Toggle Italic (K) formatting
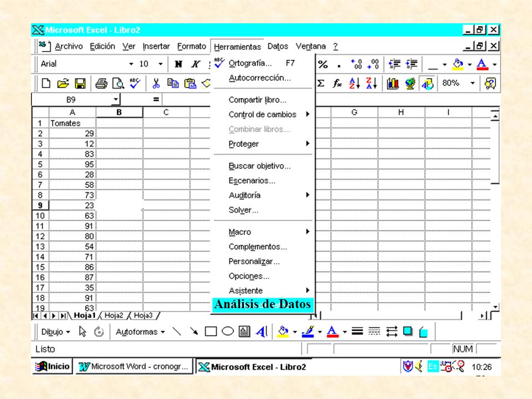The height and width of the screenshot is (399, 532). pos(196,64)
